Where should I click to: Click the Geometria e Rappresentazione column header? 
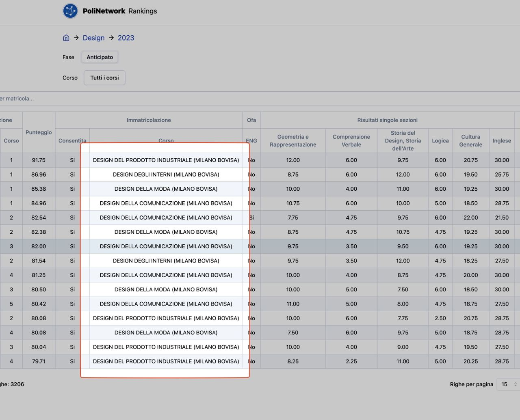[x=293, y=140]
